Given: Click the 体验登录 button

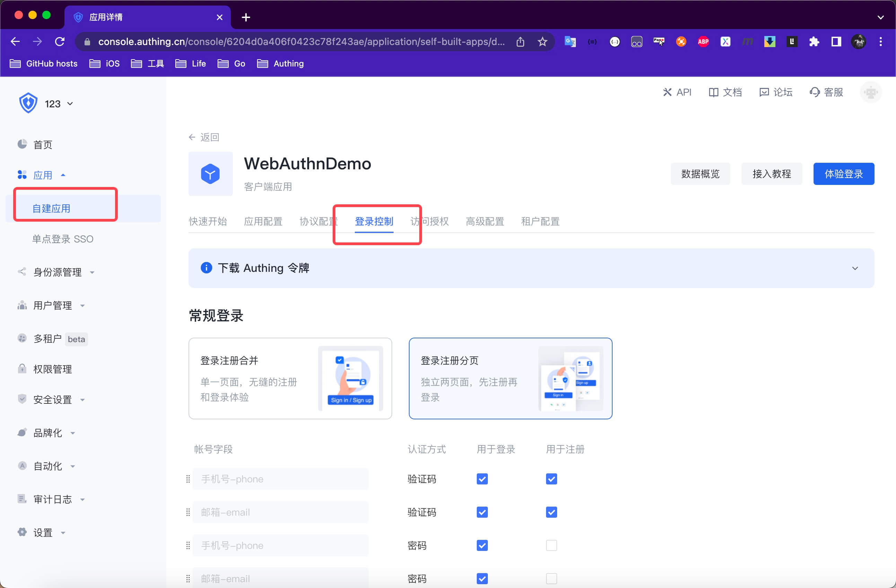Looking at the screenshot, I should 843,174.
